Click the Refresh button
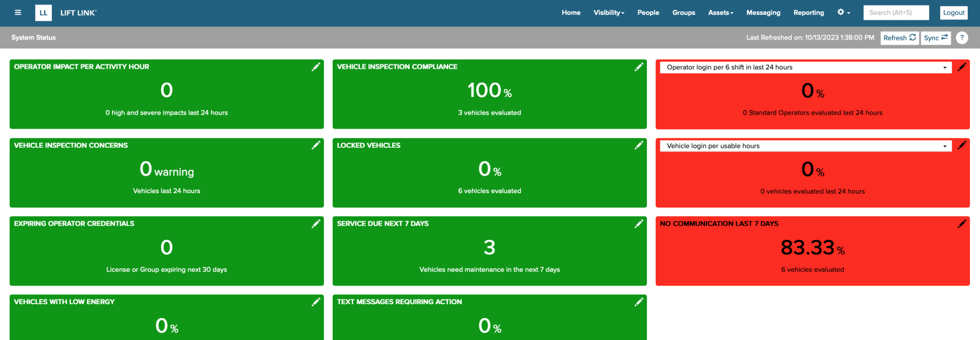 point(899,38)
